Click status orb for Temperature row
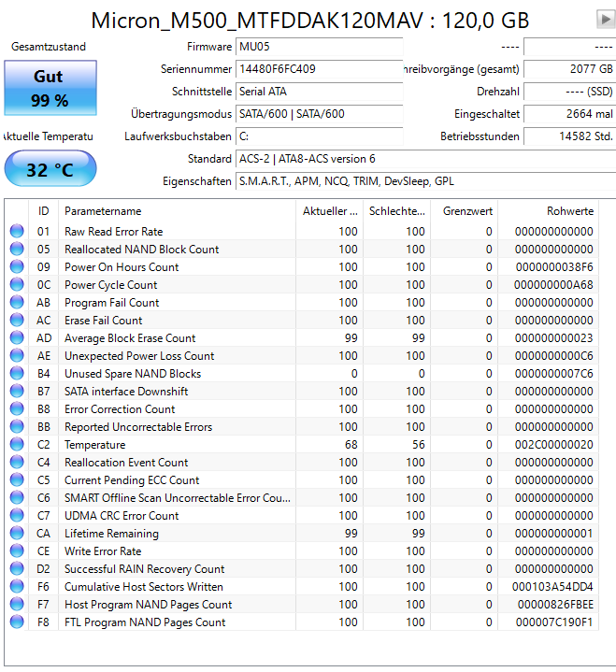The height and width of the screenshot is (672, 616). point(17,445)
